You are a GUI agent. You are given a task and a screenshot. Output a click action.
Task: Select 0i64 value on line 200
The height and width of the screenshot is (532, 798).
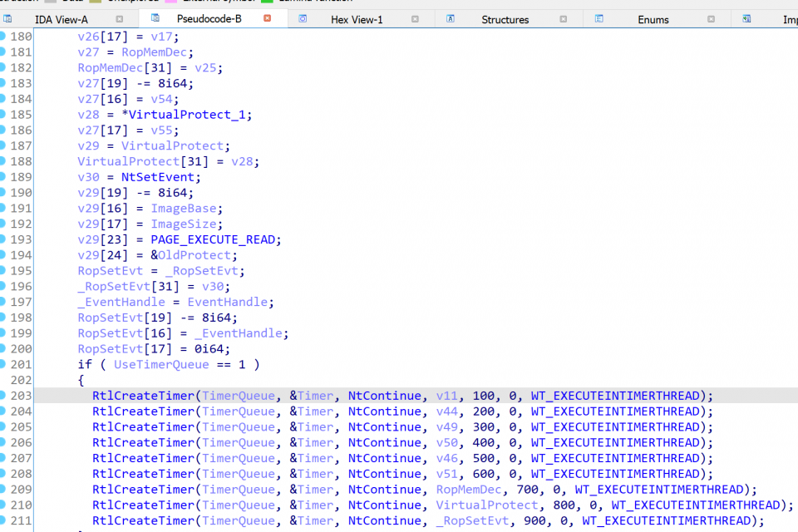(x=209, y=349)
